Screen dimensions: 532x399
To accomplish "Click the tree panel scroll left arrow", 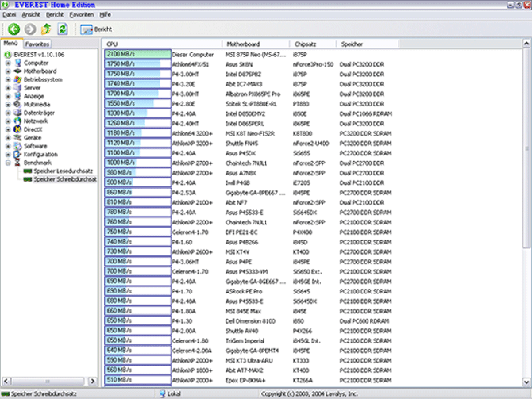I will point(6,381).
